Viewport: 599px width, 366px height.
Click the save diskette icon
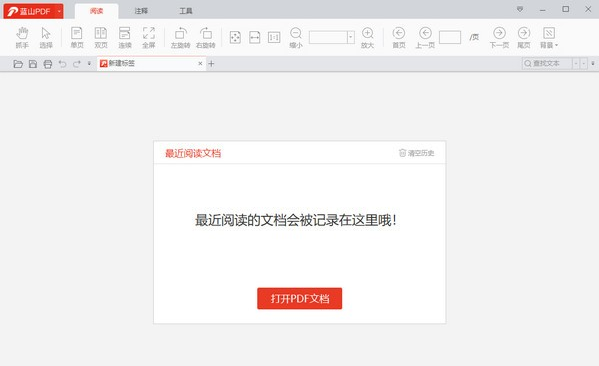(33, 64)
